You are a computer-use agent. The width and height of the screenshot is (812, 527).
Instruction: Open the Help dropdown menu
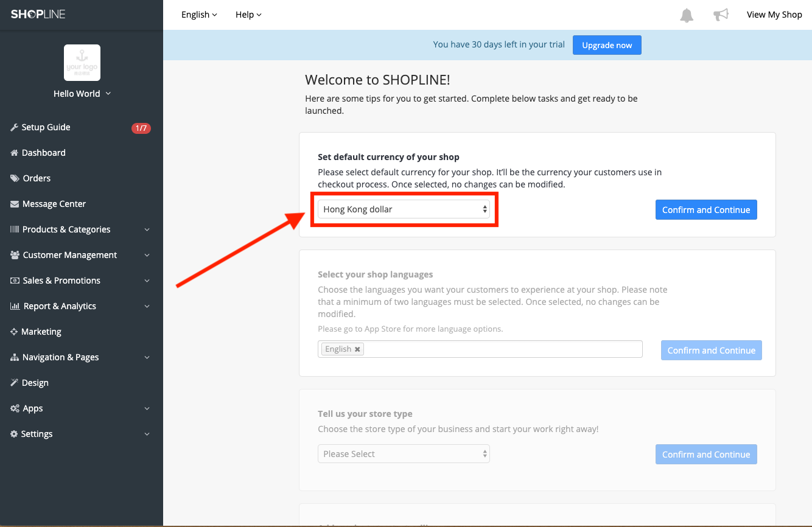(x=248, y=15)
